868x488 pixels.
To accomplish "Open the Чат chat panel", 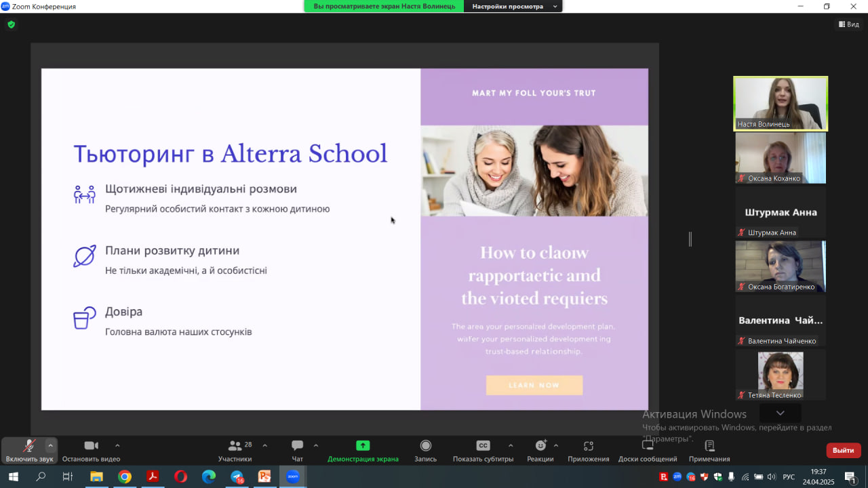I will (x=297, y=451).
